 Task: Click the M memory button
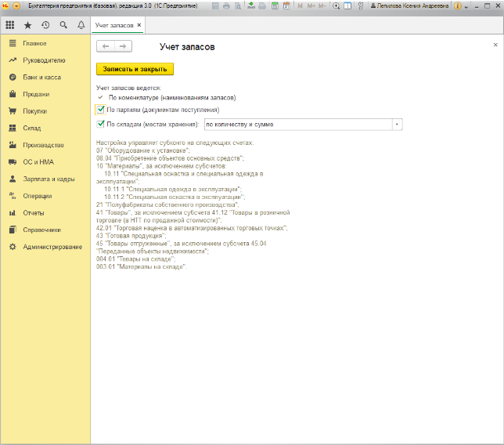coord(301,5)
